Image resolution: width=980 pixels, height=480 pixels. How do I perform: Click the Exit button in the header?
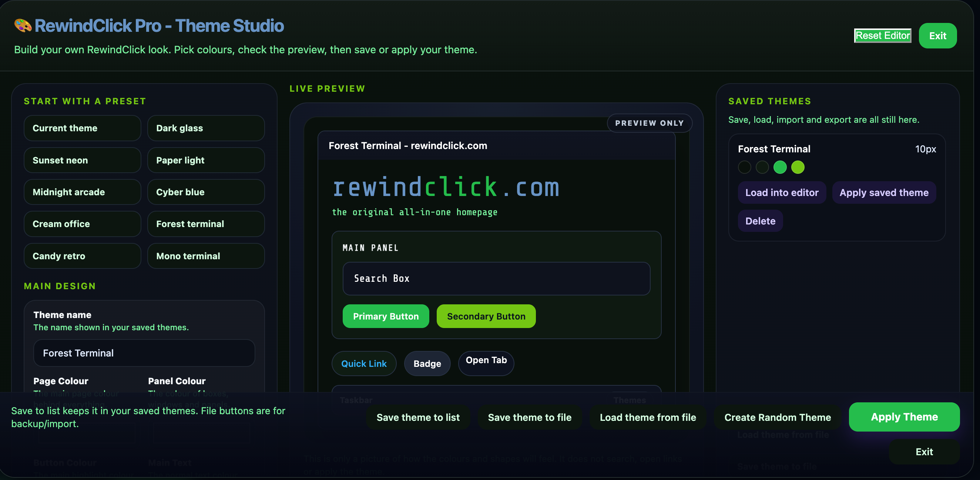tap(938, 36)
